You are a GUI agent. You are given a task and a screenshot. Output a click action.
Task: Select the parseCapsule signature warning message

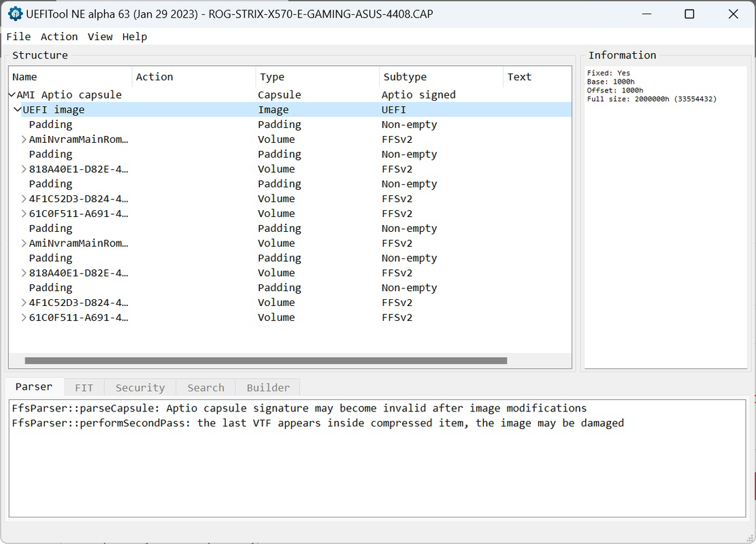[x=299, y=408]
